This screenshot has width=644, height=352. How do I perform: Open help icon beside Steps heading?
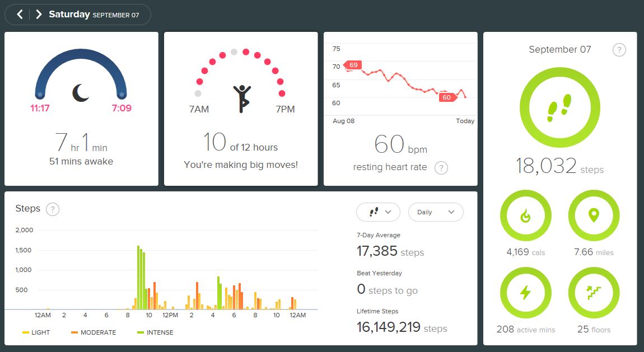pos(53,209)
